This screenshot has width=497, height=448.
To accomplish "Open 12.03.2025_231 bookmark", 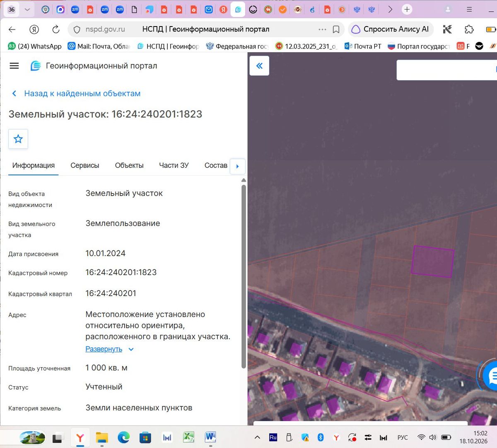I will 306,46.
